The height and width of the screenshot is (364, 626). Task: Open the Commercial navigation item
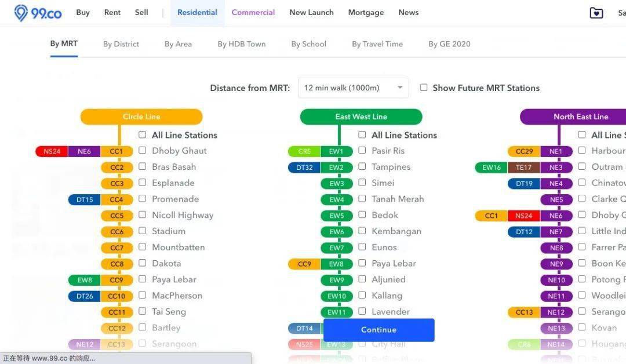(253, 12)
